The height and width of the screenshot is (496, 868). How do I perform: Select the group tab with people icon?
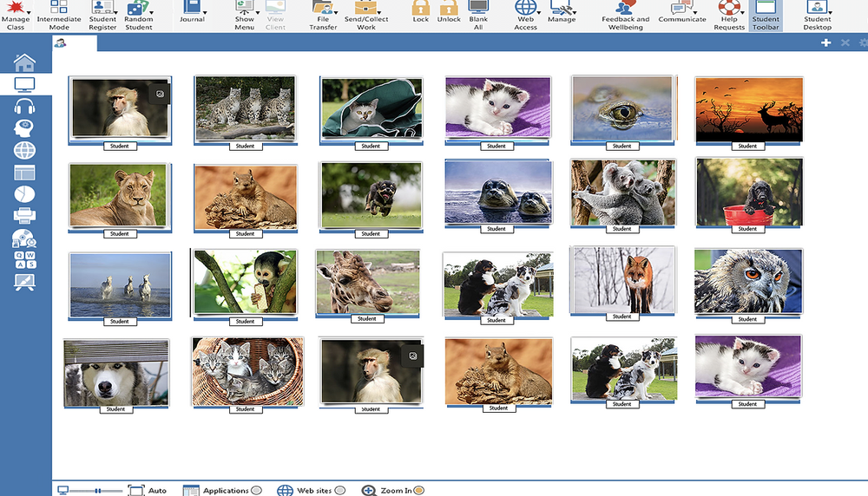coord(75,43)
